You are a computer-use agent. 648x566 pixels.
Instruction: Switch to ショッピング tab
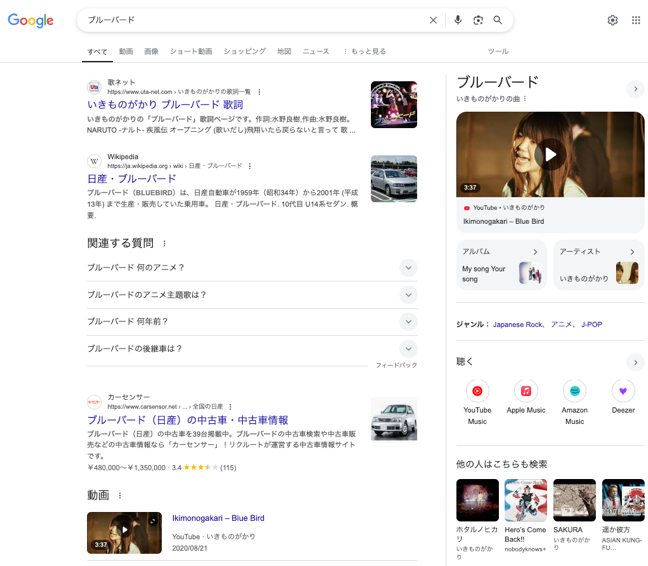coord(245,51)
